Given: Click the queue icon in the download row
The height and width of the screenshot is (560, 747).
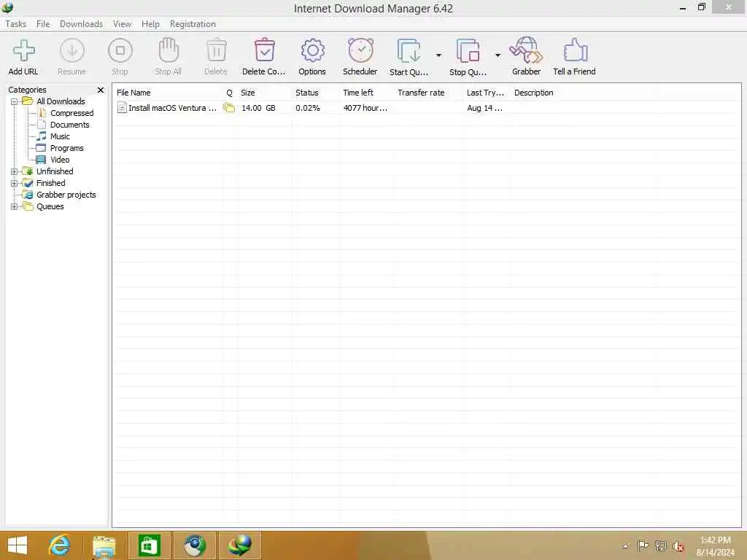Looking at the screenshot, I should pos(229,108).
